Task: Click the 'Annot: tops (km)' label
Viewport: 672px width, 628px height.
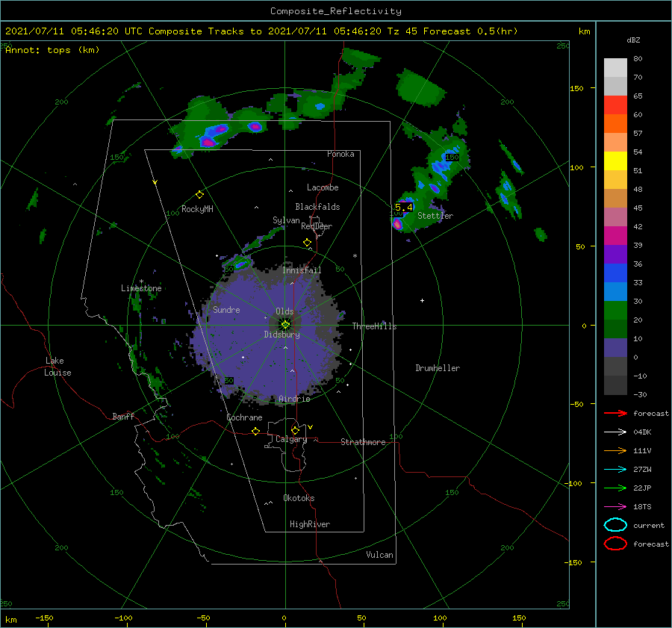Action: point(52,50)
